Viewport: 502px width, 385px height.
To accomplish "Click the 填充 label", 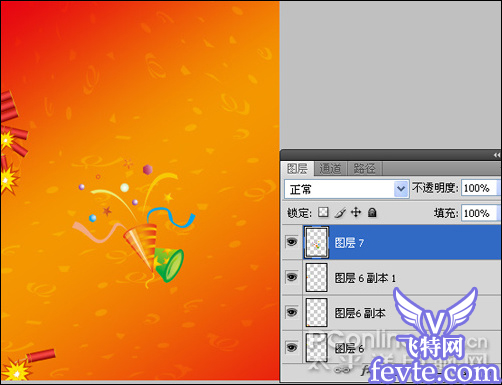I will [x=445, y=213].
